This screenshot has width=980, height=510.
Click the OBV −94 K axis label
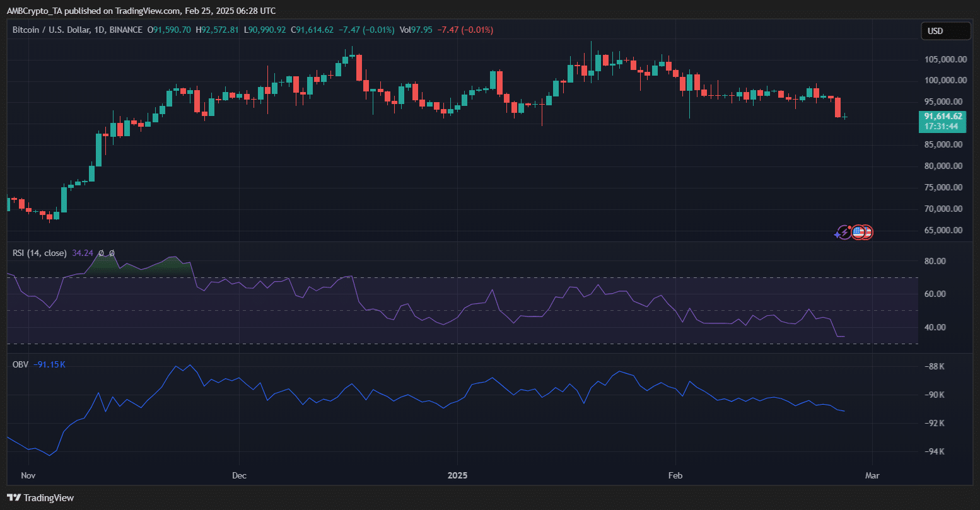pos(935,451)
